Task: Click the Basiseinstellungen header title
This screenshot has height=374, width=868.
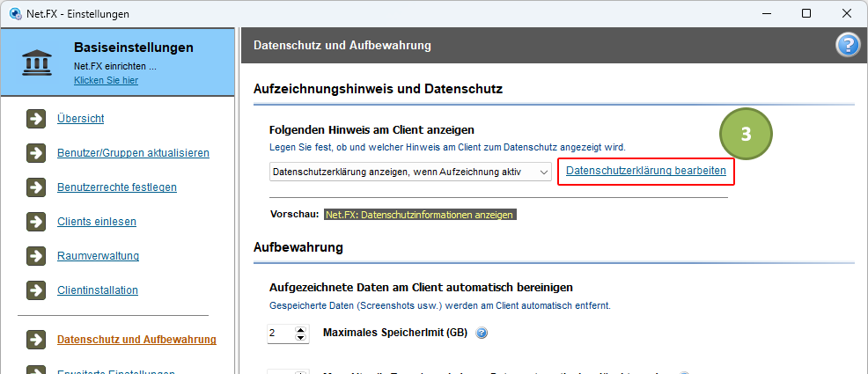Action: click(134, 48)
